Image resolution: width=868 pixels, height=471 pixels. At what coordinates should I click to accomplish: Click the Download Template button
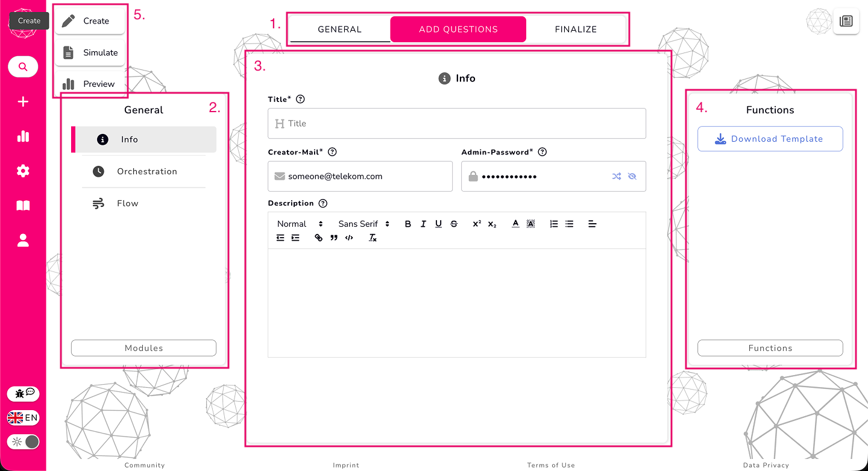point(770,139)
